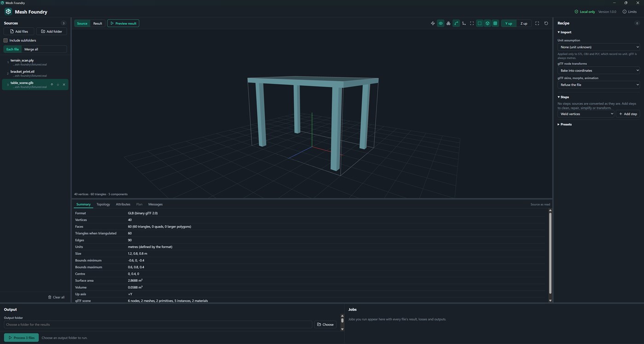Click the Add folder button
This screenshot has width=644, height=344.
point(52,31)
